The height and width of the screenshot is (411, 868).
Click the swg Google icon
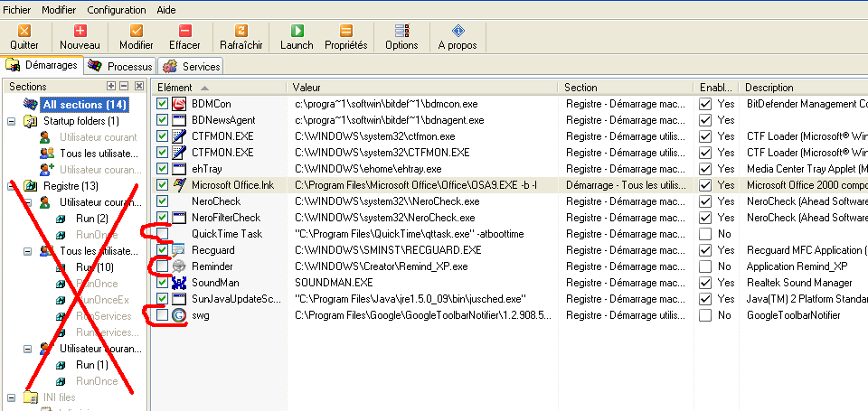tap(178, 315)
